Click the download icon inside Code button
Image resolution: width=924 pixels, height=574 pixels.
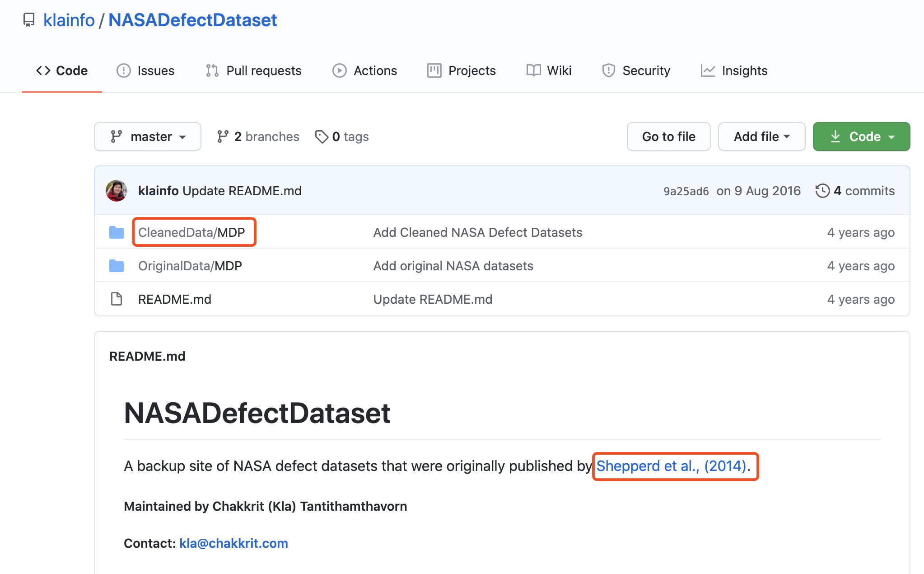point(836,136)
